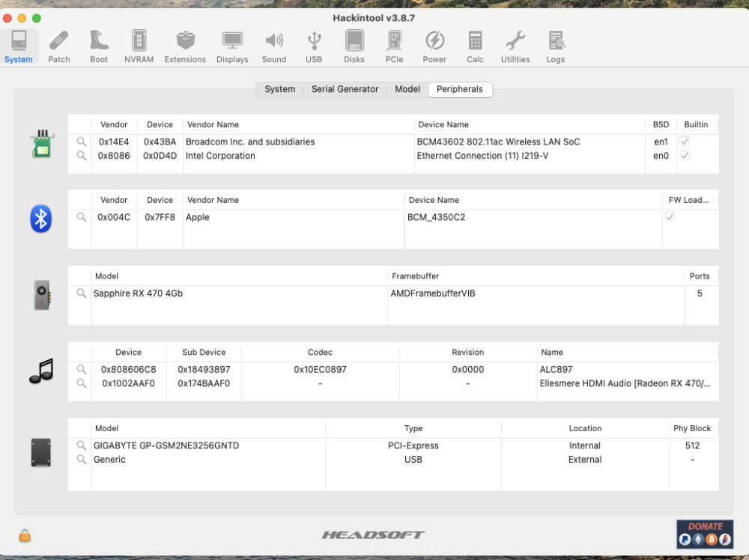The height and width of the screenshot is (560, 749).
Task: Open the Boot toolbar section
Action: pos(99,46)
